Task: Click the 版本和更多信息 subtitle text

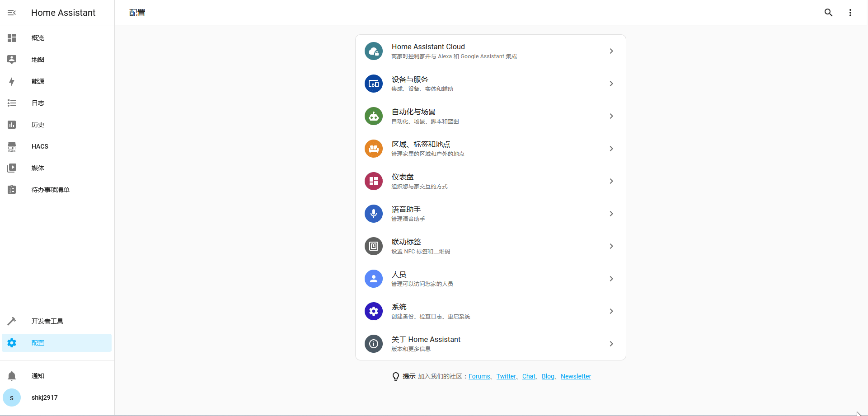Action: click(x=411, y=349)
